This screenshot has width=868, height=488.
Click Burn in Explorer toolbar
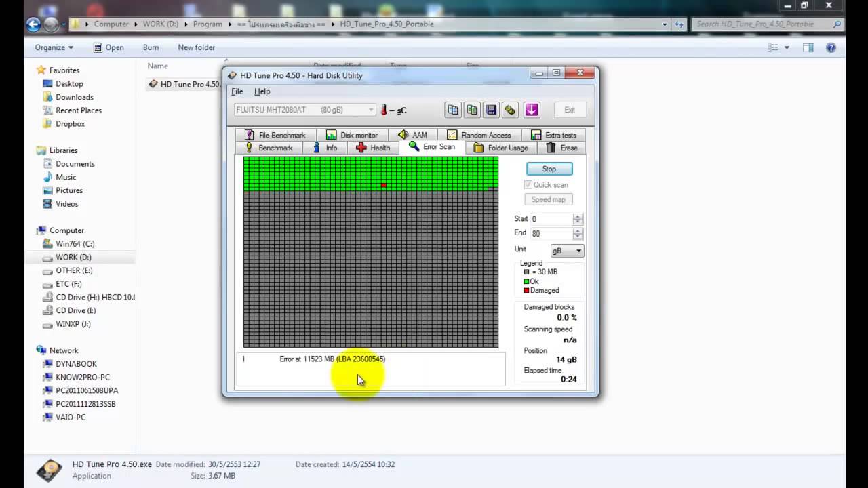151,47
